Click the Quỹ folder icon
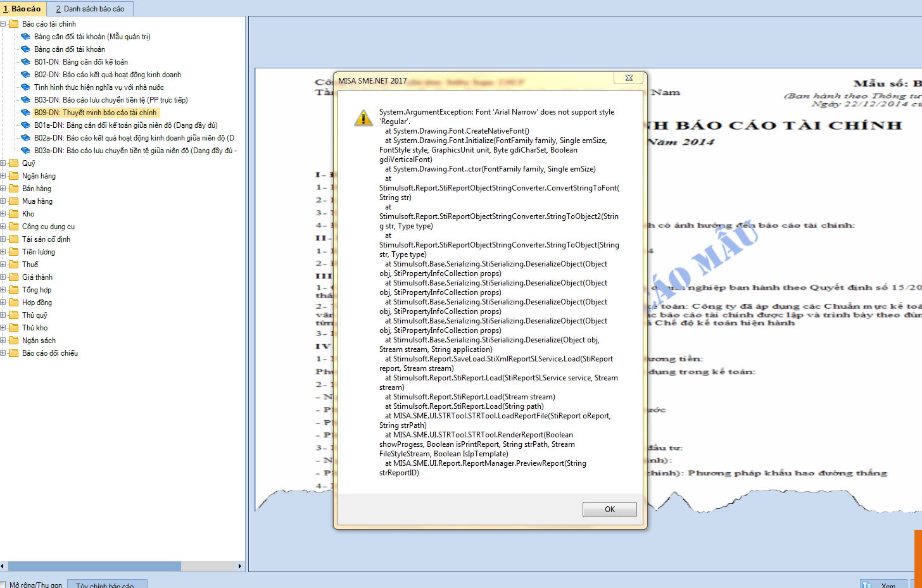 [x=13, y=163]
